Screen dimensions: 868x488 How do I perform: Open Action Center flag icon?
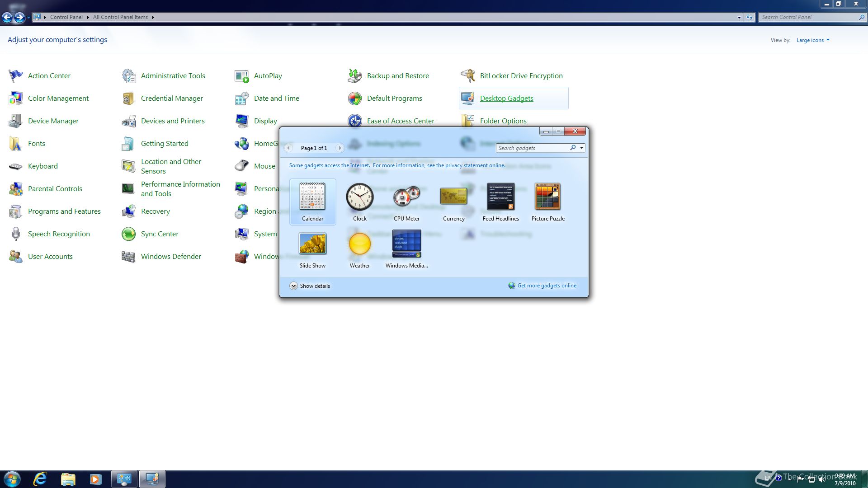[16, 76]
